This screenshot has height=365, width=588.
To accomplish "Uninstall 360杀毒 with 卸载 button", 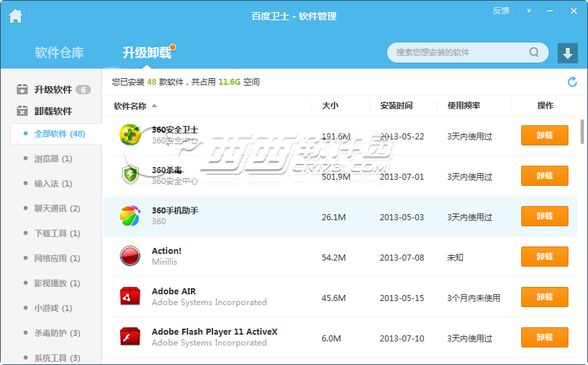I will tap(544, 176).
